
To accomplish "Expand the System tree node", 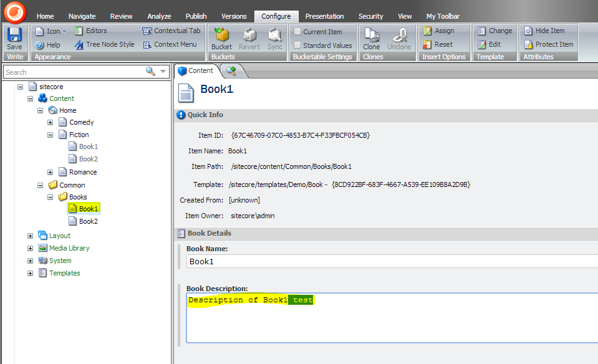I will pyautogui.click(x=30, y=261).
